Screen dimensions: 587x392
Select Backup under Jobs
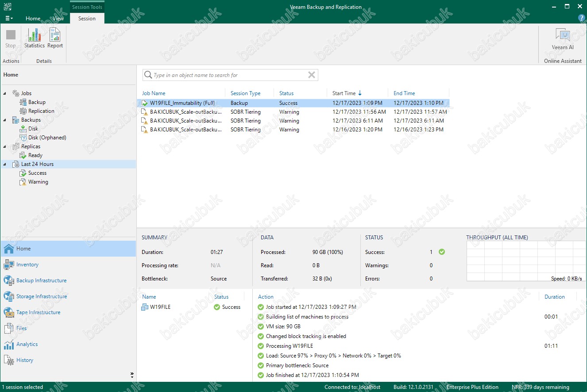pyautogui.click(x=37, y=102)
